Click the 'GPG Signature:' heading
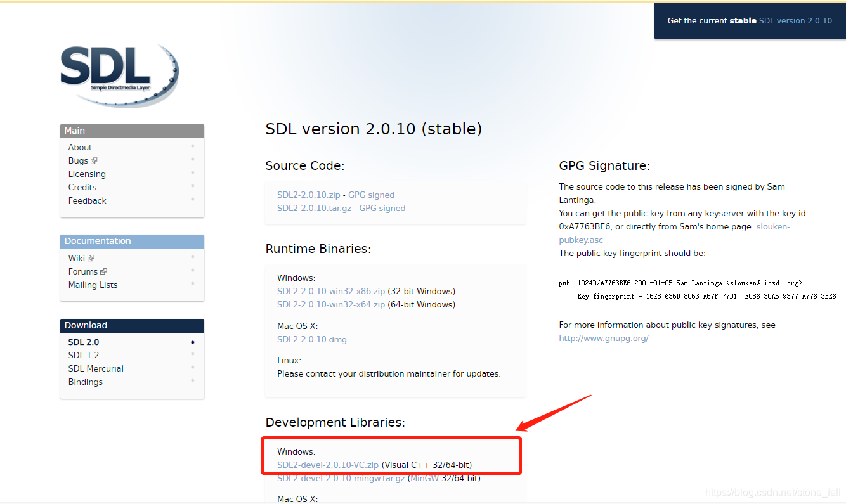The height and width of the screenshot is (504, 846). coord(604,166)
